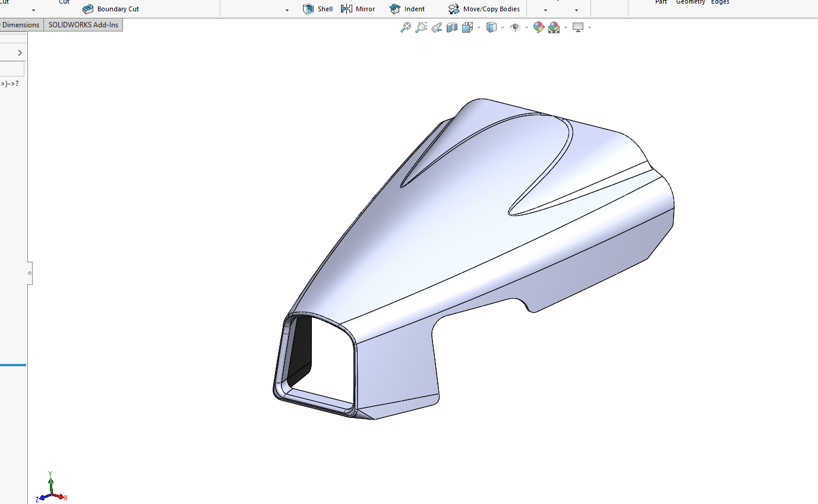Screen dimensions: 818x504
Task: Go back to the Previous View
Action: [437, 27]
